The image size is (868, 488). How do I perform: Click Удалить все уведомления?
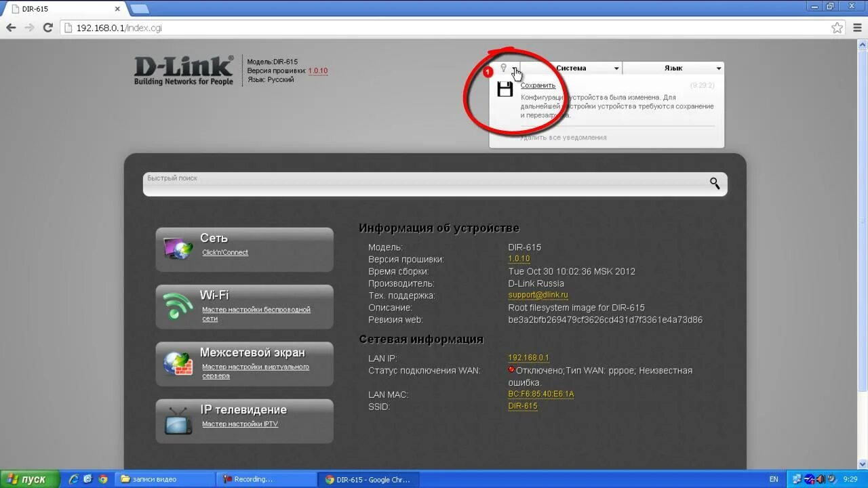tap(564, 138)
